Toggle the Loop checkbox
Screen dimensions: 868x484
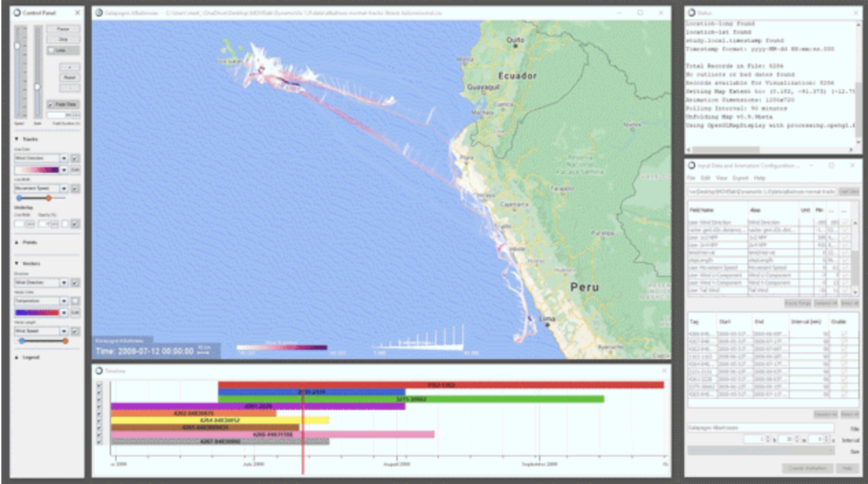click(x=51, y=51)
